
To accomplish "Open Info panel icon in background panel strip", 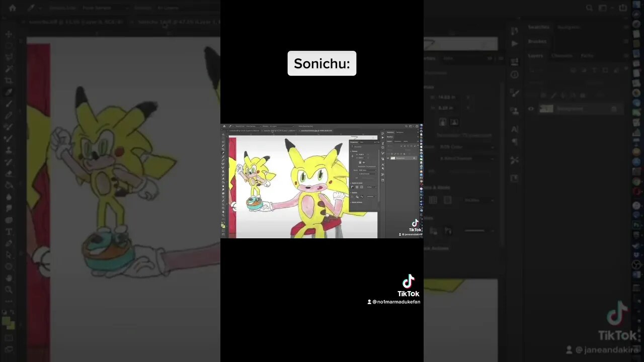I will tap(514, 74).
